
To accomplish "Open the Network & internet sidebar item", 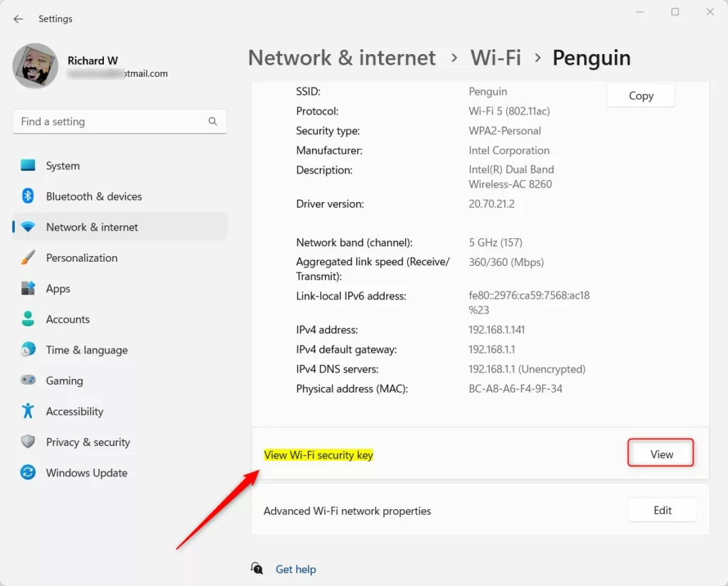I will 92,228.
